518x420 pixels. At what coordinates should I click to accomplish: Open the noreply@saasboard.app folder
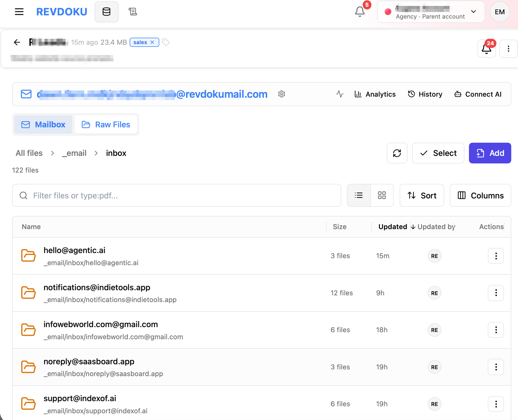[89, 362]
